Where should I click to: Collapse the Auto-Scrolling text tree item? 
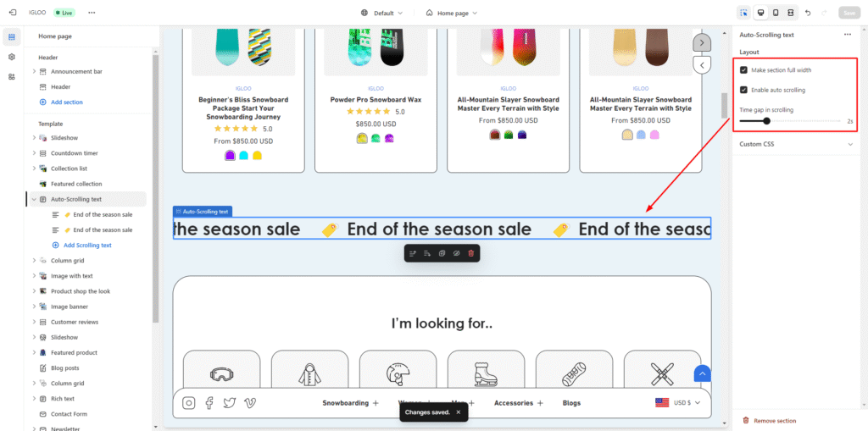pyautogui.click(x=34, y=199)
